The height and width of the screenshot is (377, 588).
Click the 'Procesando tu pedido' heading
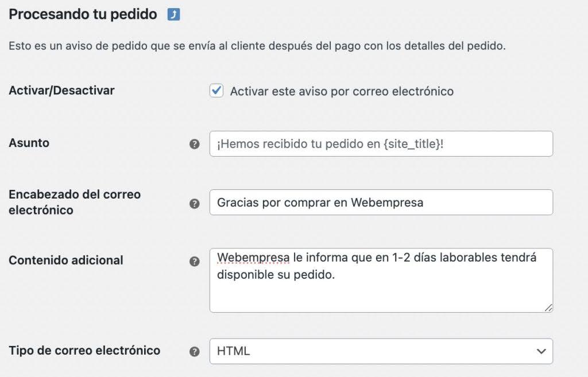click(x=83, y=15)
